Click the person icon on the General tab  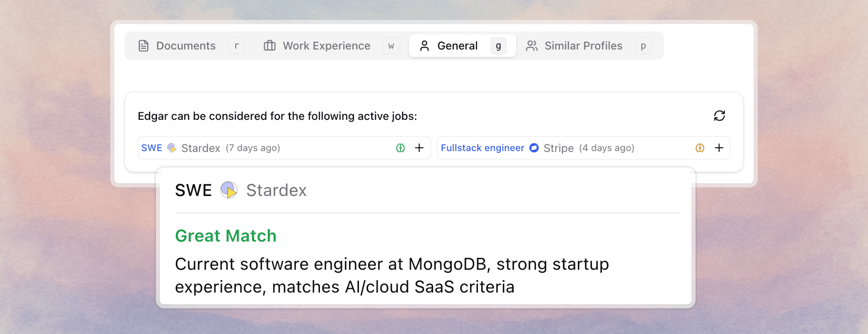[x=424, y=46]
